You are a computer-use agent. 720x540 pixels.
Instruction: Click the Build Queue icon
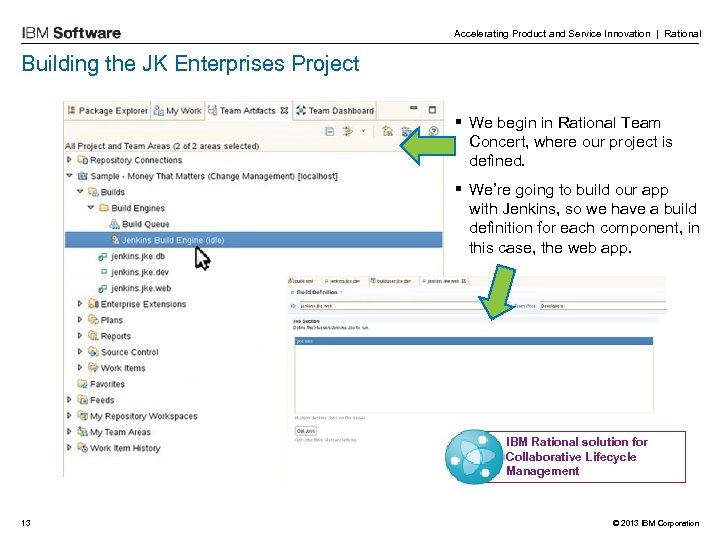pyautogui.click(x=114, y=224)
